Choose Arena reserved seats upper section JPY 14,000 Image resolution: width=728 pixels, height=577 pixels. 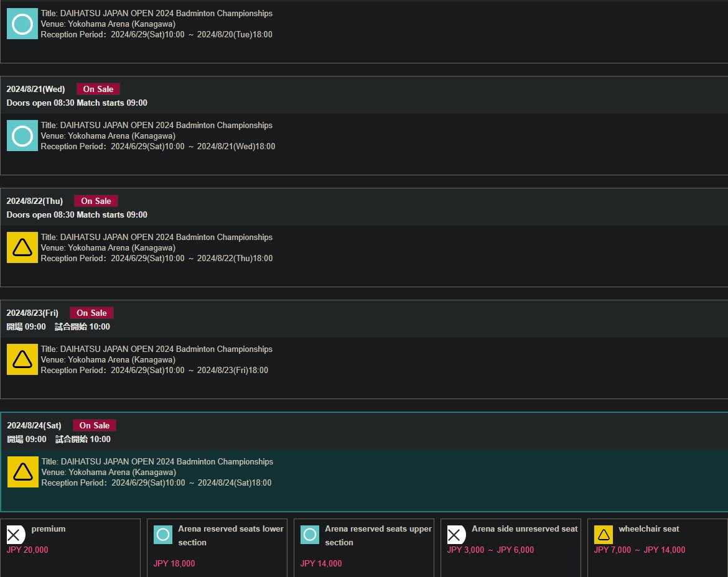pos(363,548)
